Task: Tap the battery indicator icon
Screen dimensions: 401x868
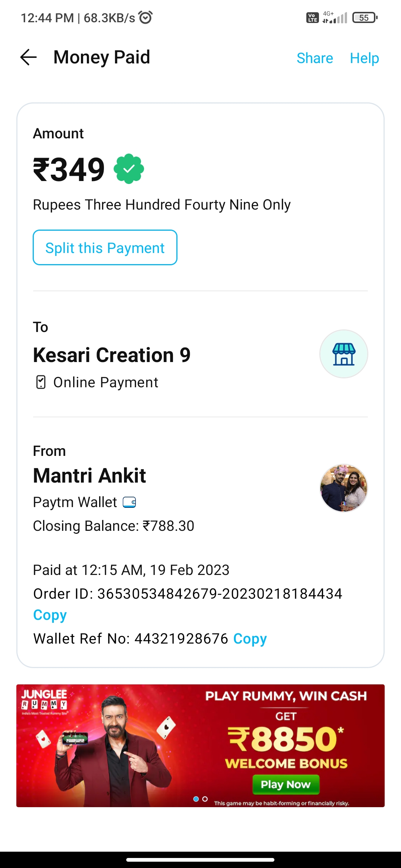Action: pyautogui.click(x=365, y=17)
